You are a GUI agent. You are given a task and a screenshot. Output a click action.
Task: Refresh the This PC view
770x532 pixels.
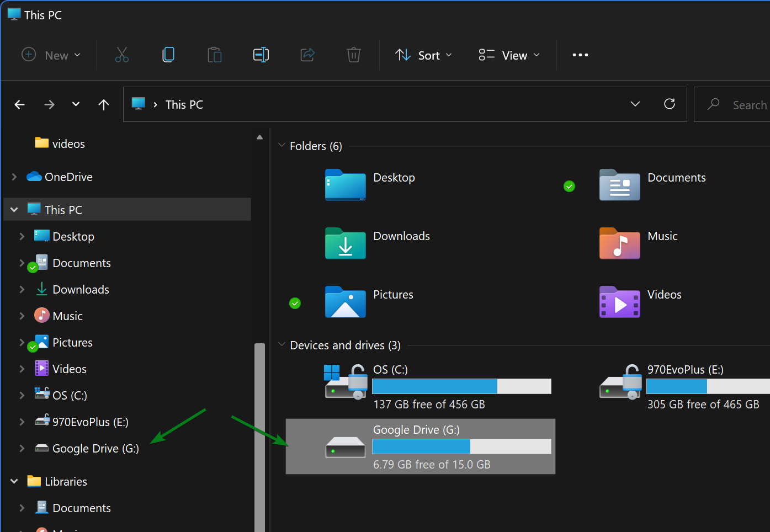click(670, 104)
